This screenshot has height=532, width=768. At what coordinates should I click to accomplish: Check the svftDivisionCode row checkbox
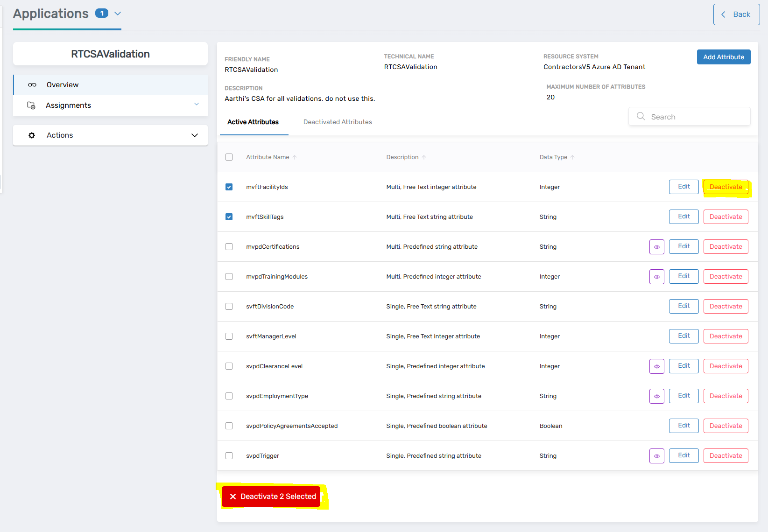click(x=229, y=306)
